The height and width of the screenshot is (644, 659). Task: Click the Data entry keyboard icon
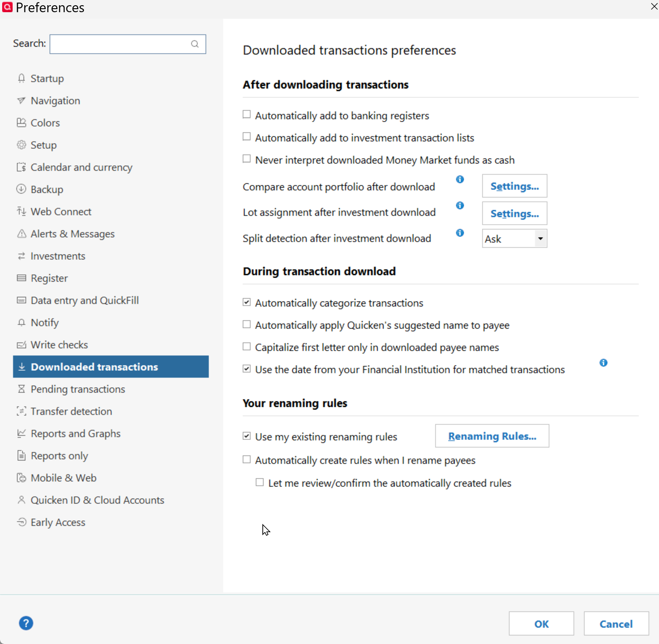click(21, 300)
